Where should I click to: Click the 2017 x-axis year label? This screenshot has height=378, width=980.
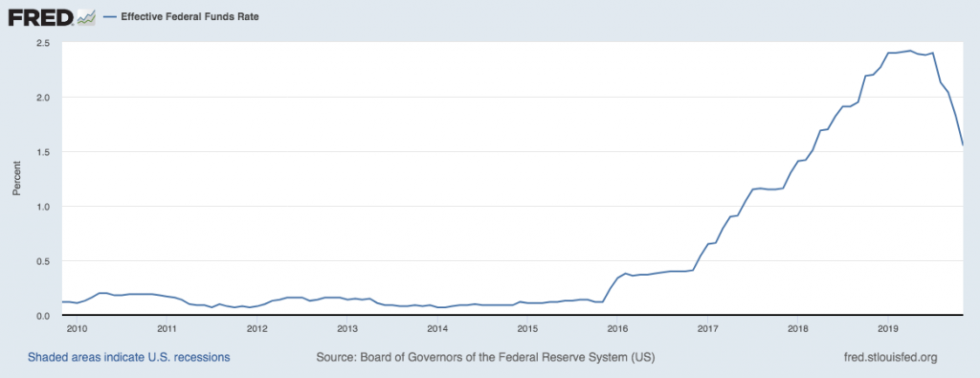tap(707, 327)
